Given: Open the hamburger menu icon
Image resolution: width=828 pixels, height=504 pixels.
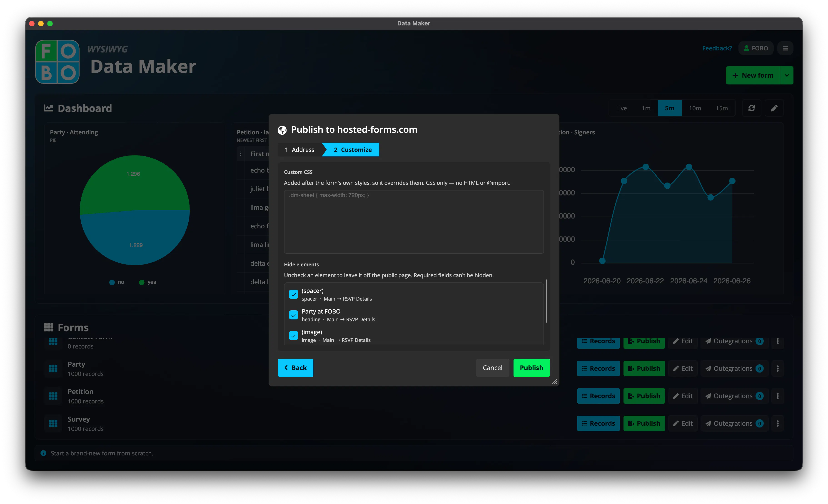Looking at the screenshot, I should click(x=785, y=48).
